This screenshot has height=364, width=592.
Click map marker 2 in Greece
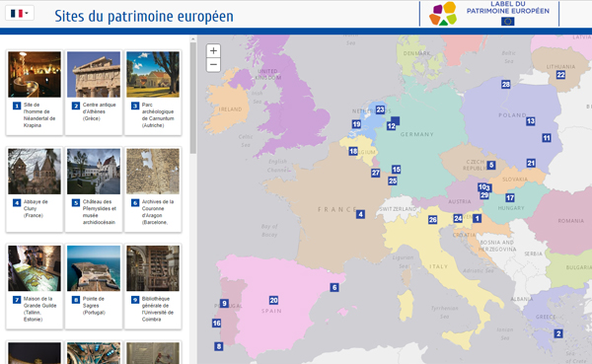(x=558, y=333)
